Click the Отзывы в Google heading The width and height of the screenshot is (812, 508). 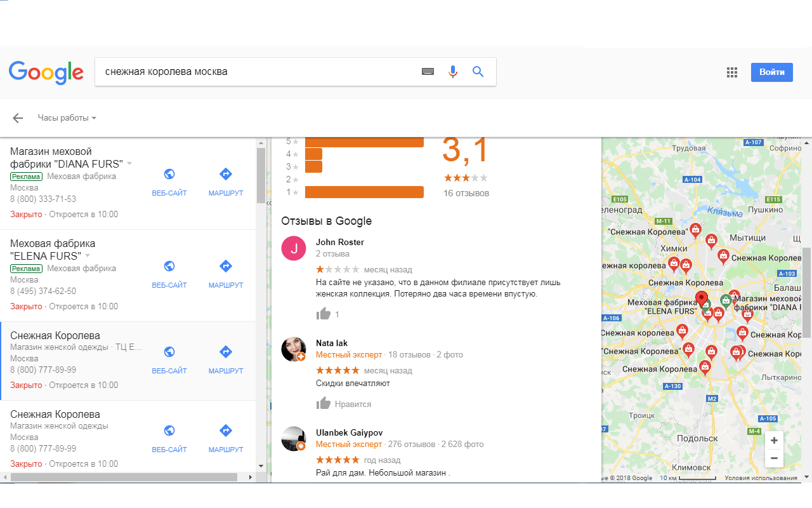(x=326, y=221)
